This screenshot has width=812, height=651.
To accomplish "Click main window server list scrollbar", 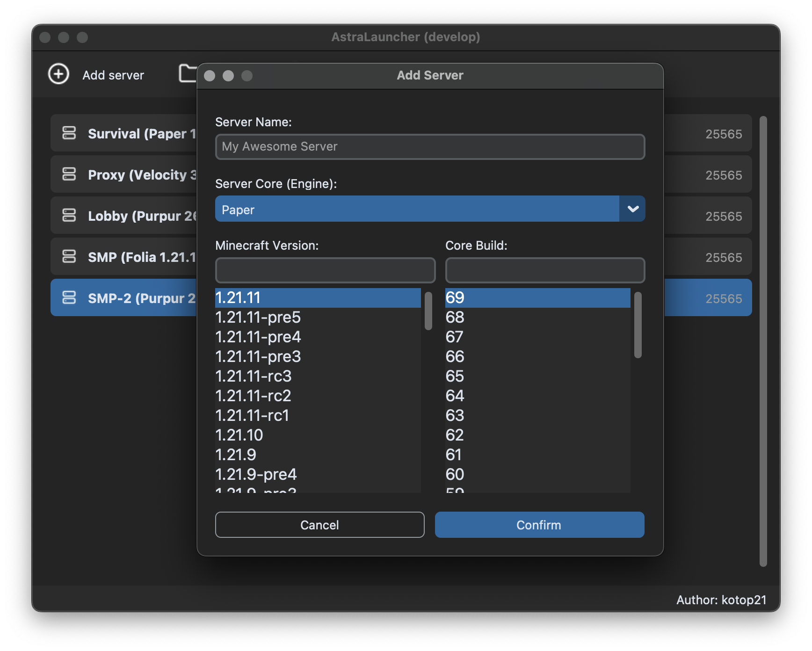I will (x=763, y=341).
